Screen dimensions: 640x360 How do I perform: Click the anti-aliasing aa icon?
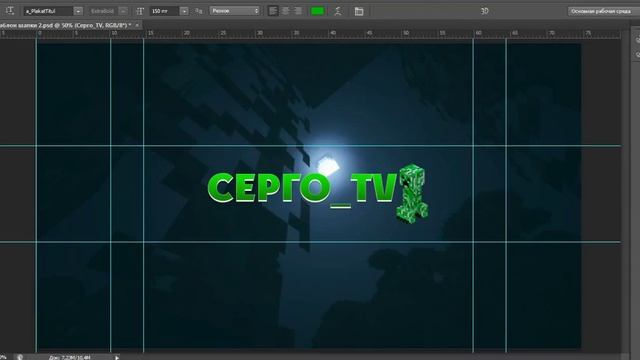coord(199,11)
